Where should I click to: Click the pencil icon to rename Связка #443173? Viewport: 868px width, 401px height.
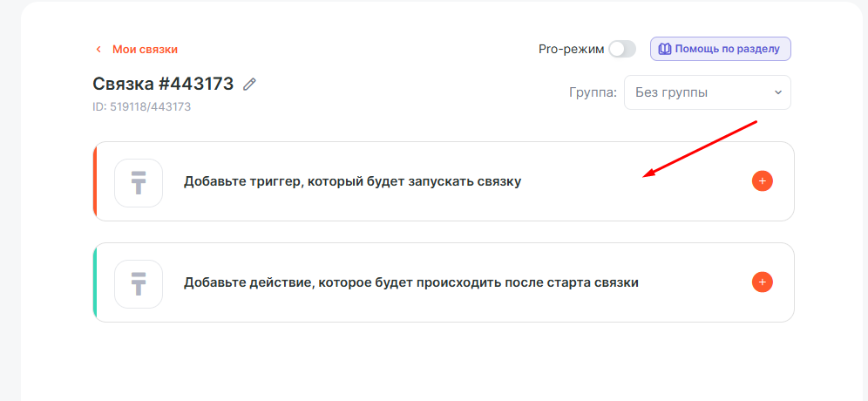pyautogui.click(x=250, y=84)
